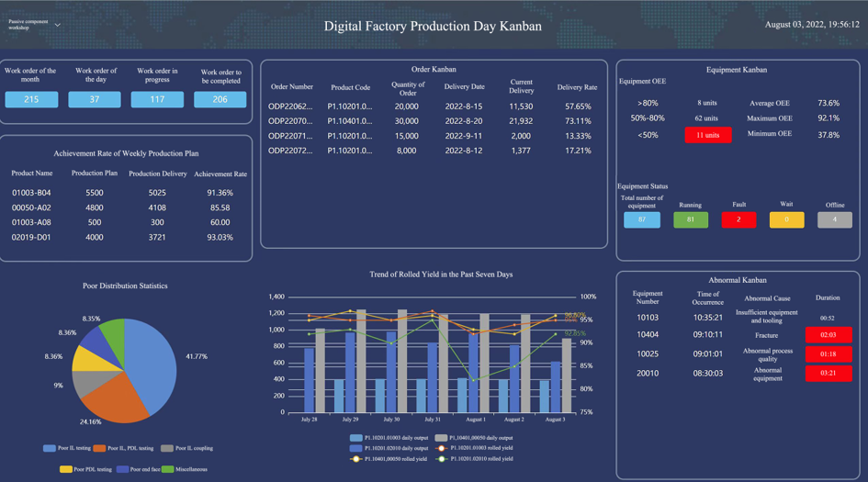Click the red 11 units OEE badge
The width and height of the screenshot is (868, 482).
(x=707, y=135)
